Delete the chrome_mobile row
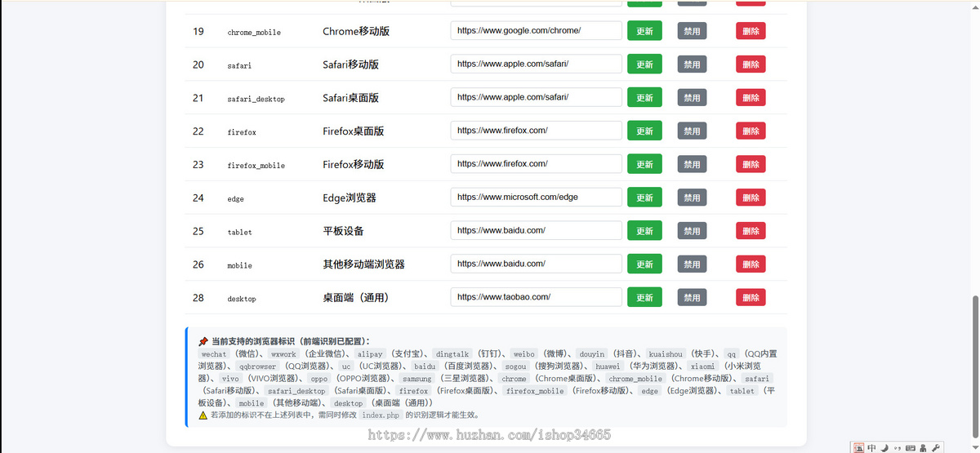The height and width of the screenshot is (453, 980). [x=751, y=31]
